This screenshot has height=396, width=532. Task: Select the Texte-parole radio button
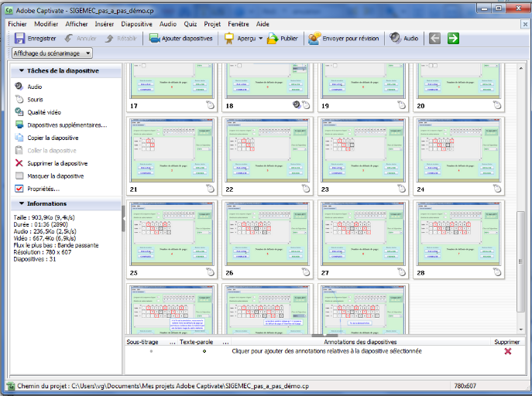click(204, 351)
